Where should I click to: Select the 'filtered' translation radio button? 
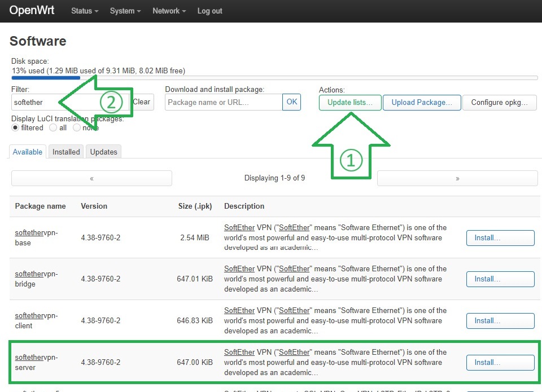tap(15, 127)
